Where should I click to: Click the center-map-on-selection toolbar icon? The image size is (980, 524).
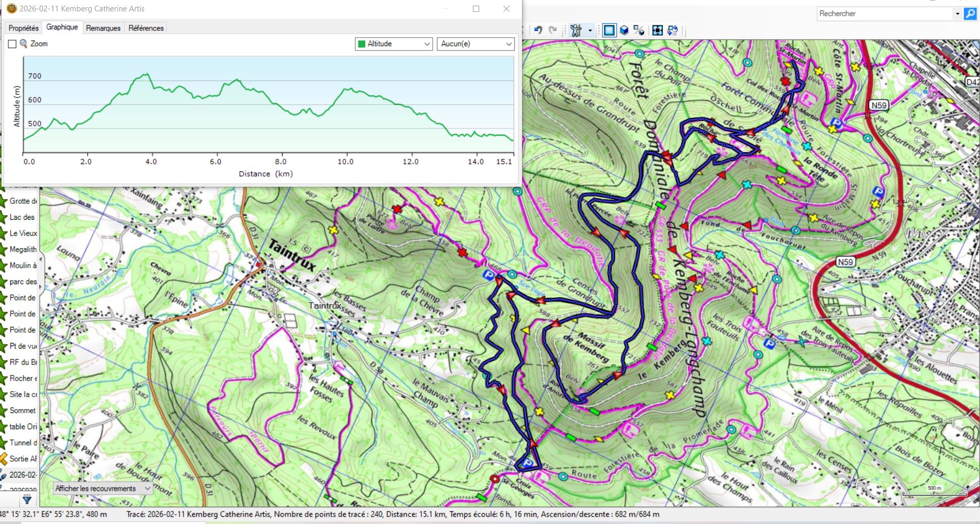[657, 30]
